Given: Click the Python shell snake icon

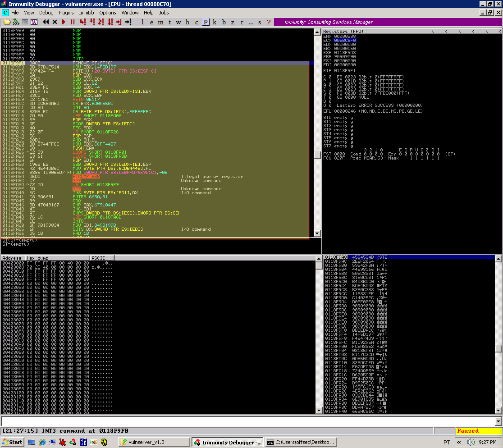Looking at the screenshot, I should tap(16, 22).
